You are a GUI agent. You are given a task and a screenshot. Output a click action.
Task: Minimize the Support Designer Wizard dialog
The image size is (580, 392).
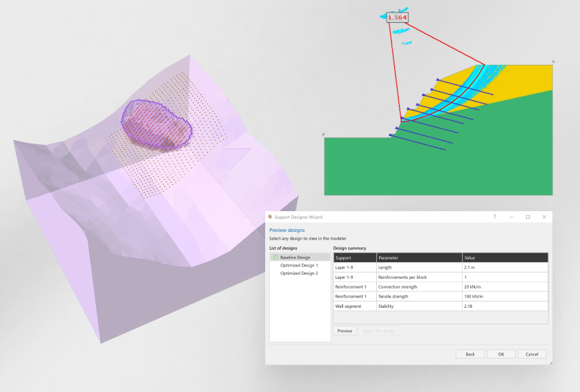point(511,217)
